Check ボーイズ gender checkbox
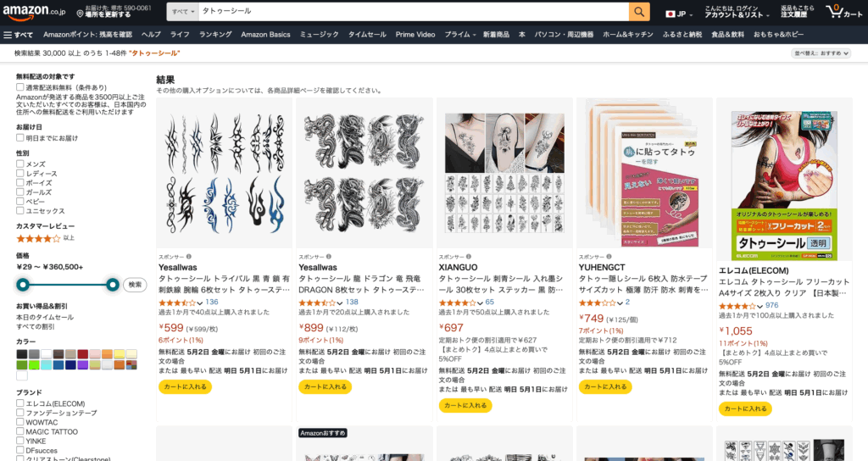Image resolution: width=868 pixels, height=461 pixels. click(20, 183)
